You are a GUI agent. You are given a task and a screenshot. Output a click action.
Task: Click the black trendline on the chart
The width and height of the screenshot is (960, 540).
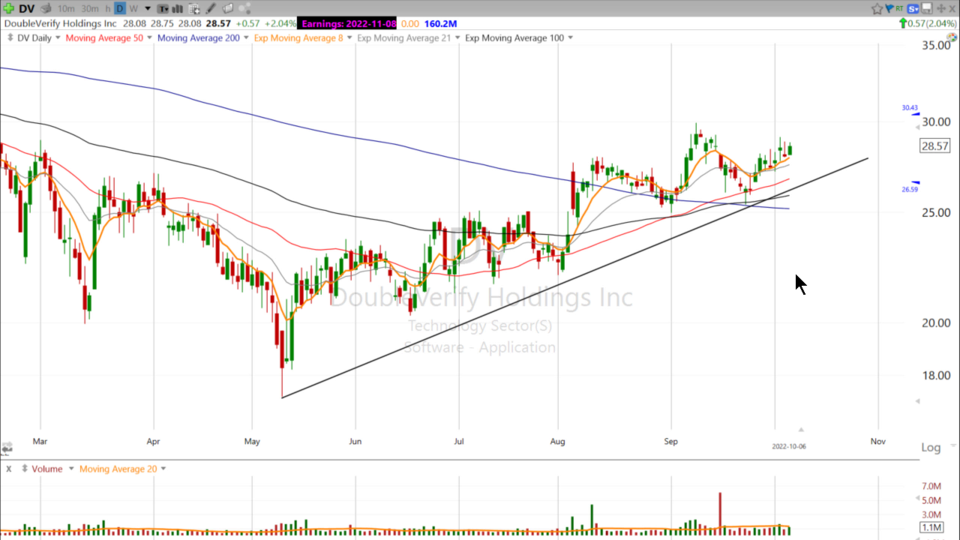click(574, 278)
